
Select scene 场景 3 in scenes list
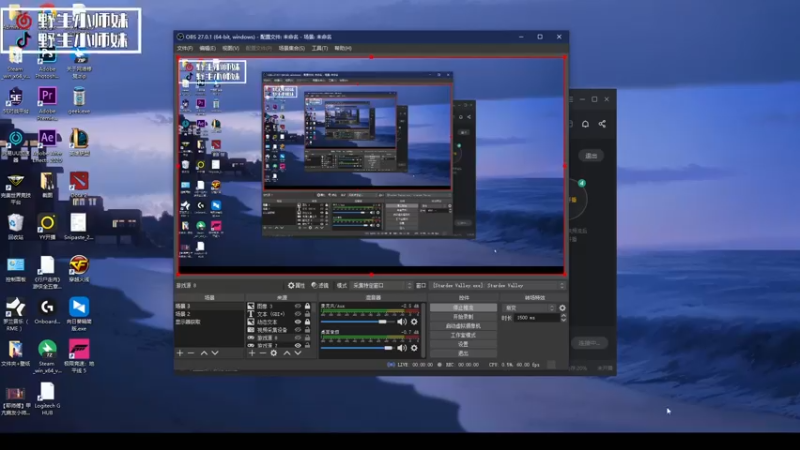click(209, 306)
